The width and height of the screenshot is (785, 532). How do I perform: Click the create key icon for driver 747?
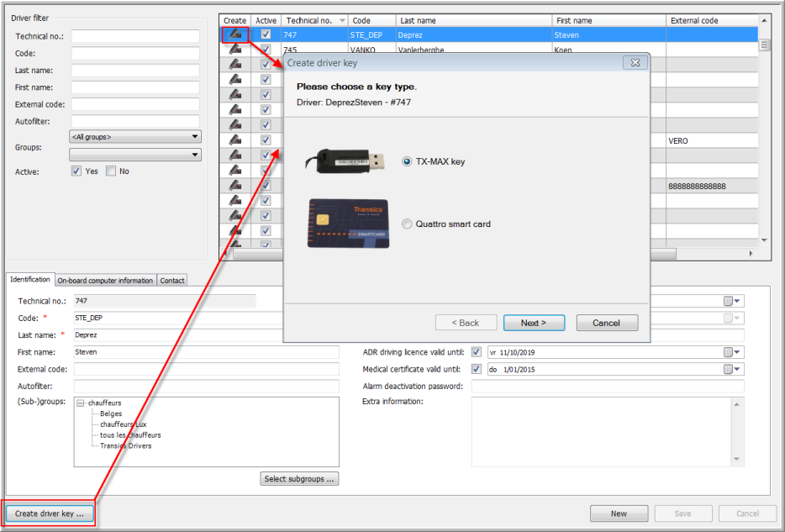click(x=235, y=34)
